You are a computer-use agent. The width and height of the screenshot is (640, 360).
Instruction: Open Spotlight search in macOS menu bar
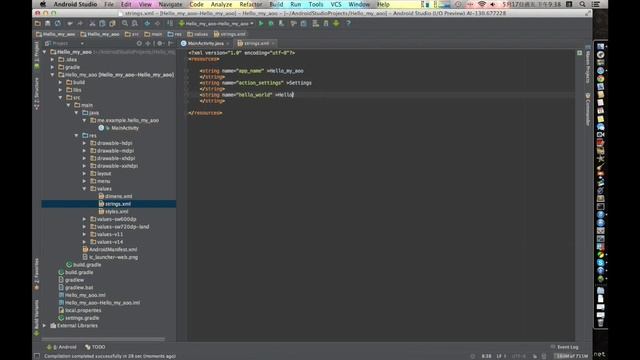(x=582, y=4)
